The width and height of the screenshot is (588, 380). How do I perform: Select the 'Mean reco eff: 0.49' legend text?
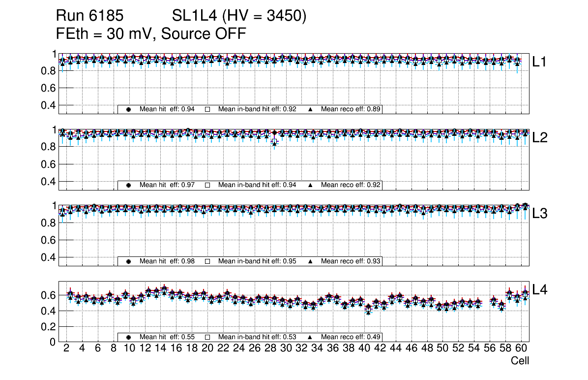click(351, 337)
